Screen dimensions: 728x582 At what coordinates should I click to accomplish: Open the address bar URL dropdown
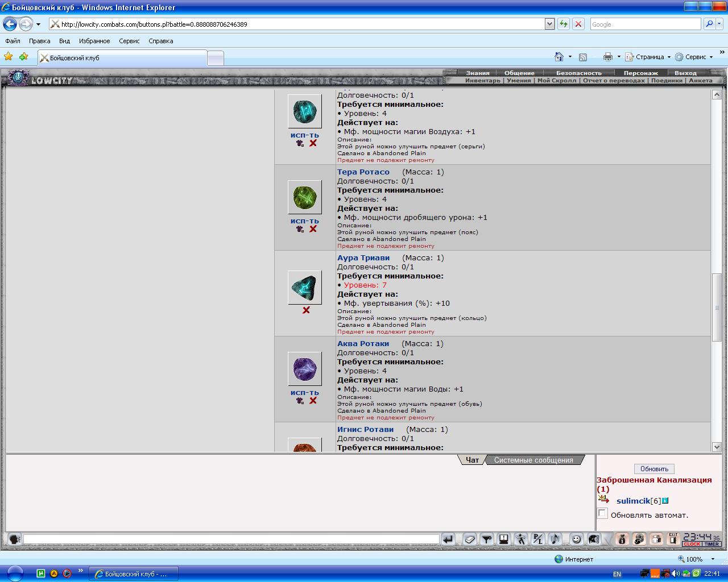(x=549, y=24)
